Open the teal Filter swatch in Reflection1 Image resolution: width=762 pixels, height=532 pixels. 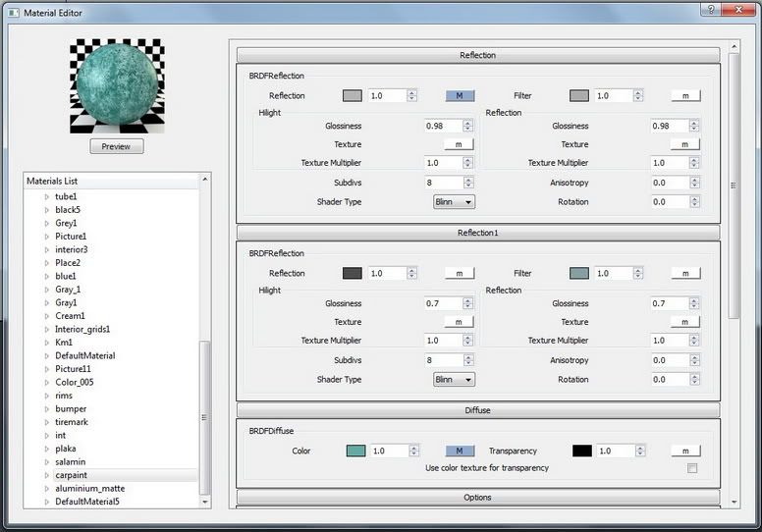coord(579,273)
